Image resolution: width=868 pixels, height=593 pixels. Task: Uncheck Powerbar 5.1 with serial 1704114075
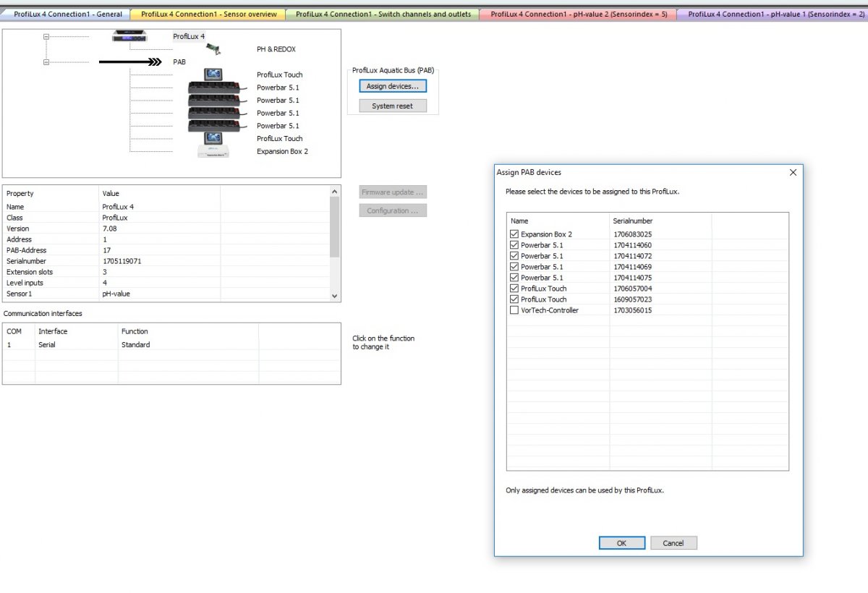pyautogui.click(x=514, y=278)
